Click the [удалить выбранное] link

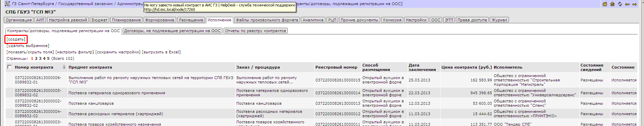[28, 46]
